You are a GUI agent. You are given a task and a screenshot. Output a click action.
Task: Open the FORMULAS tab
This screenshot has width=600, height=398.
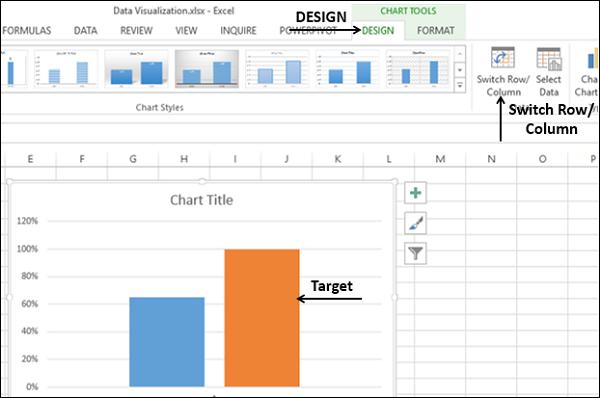click(26, 31)
